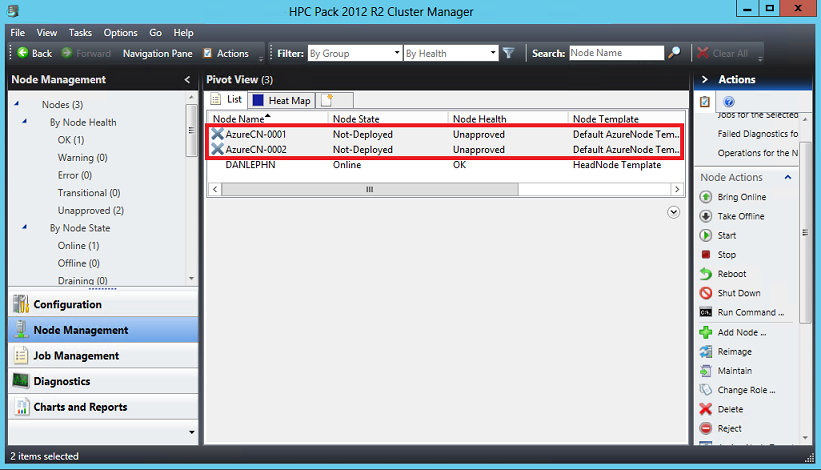Viewport: 821px width, 470px height.
Task: Click the Node Name search field
Action: [x=615, y=53]
